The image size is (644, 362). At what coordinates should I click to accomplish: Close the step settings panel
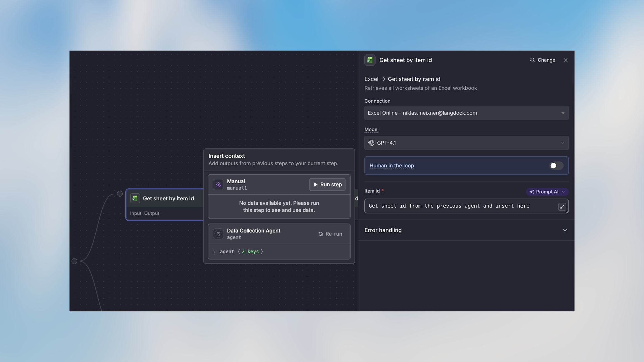565,60
